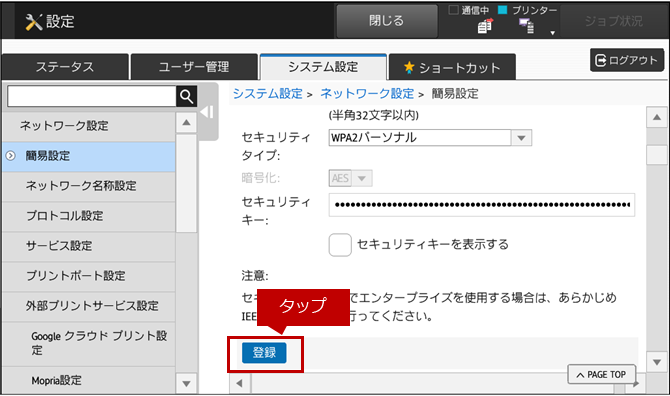Click the search magnifier icon
Image resolution: width=670 pixels, height=396 pixels.
coord(186,97)
